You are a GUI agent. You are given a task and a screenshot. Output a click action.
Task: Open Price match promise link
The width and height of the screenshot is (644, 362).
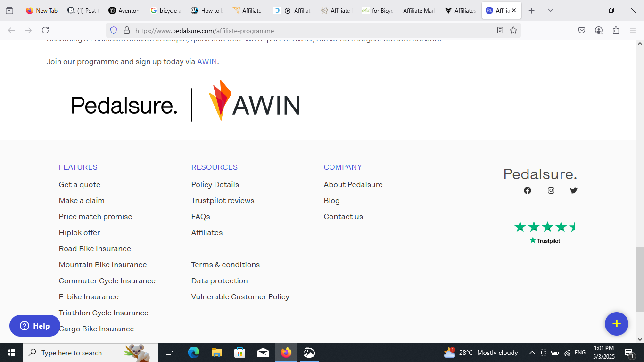click(95, 217)
